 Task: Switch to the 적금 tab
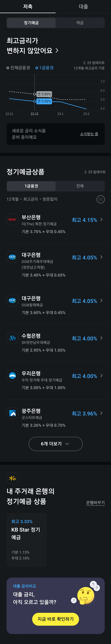(x=80, y=23)
